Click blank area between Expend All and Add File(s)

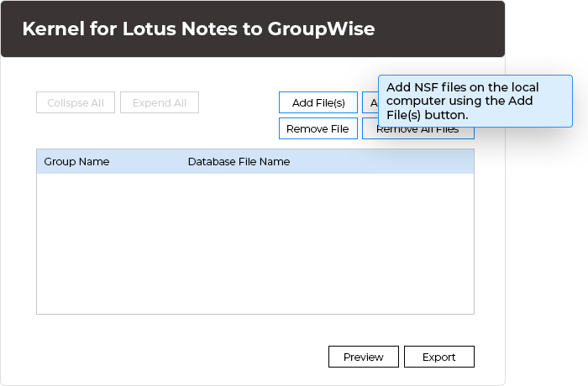pyautogui.click(x=239, y=102)
